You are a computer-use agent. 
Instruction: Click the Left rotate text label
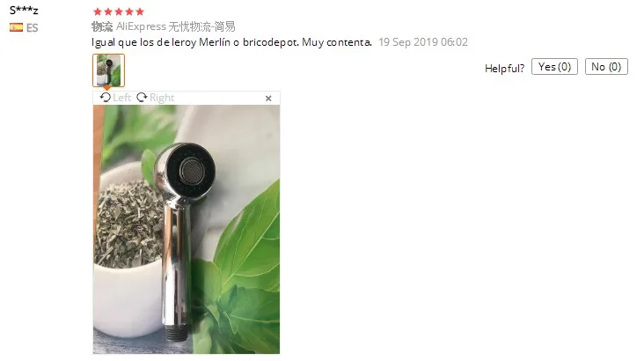[122, 98]
